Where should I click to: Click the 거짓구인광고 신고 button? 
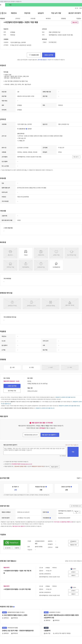(76, 506)
